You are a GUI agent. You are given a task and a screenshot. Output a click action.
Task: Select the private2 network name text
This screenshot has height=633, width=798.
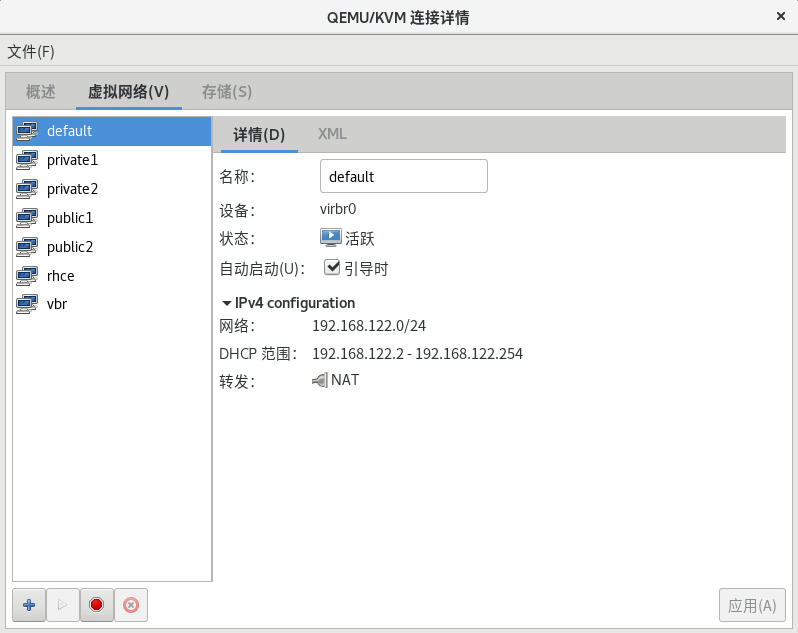(x=72, y=189)
